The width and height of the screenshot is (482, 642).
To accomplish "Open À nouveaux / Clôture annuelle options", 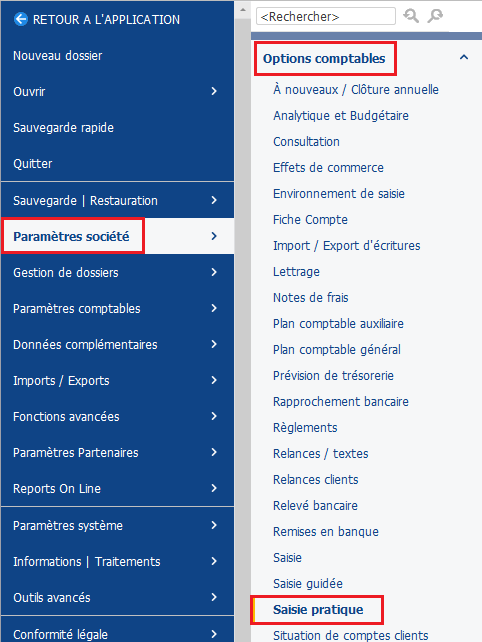I will 356,90.
